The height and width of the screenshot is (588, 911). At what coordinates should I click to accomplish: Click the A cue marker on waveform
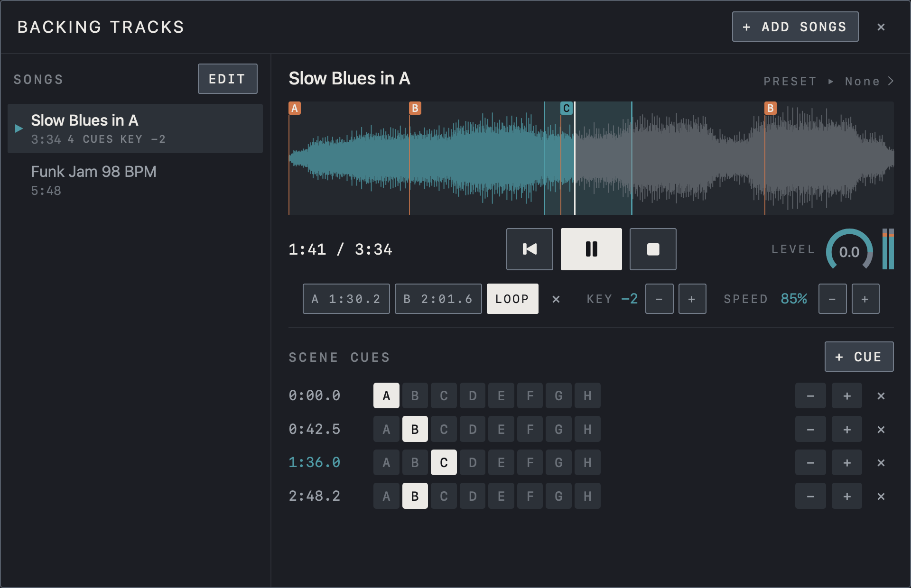pos(295,108)
